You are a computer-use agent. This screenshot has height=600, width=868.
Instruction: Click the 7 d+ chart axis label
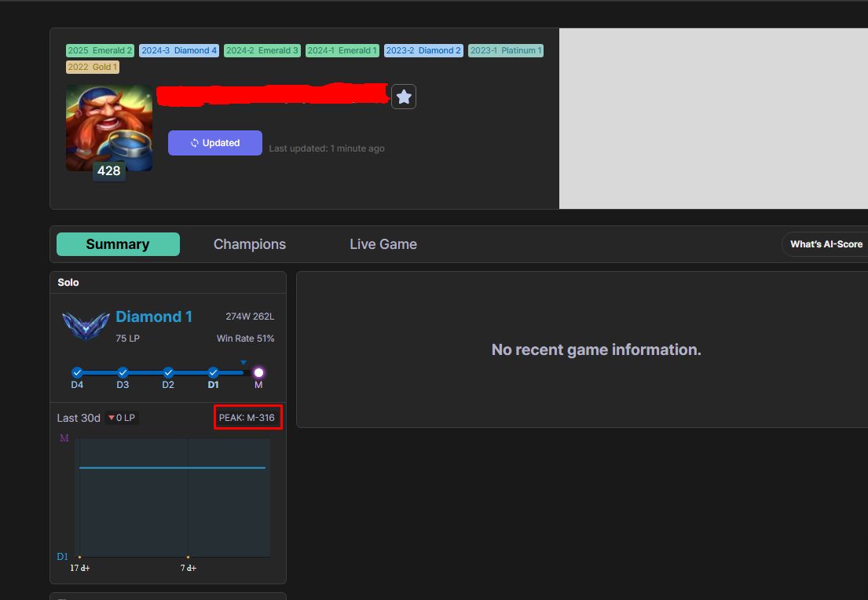pos(189,568)
